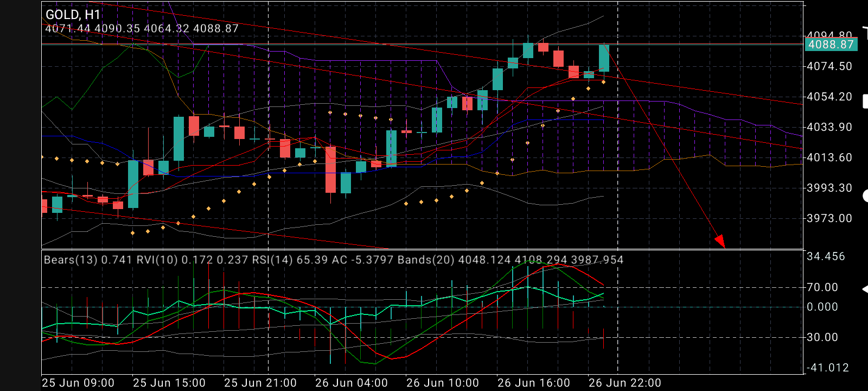Select the latest green candle at the price line
The height and width of the screenshot is (391, 868).
coord(604,58)
